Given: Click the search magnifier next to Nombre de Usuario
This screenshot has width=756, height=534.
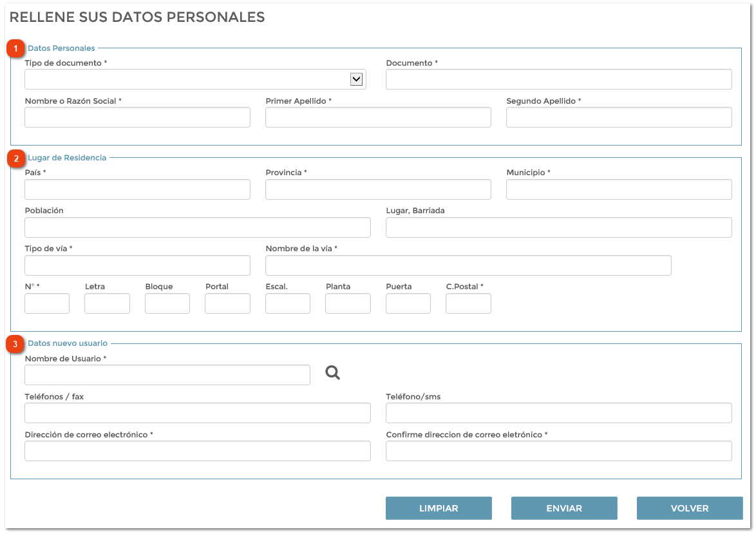Looking at the screenshot, I should coord(332,372).
